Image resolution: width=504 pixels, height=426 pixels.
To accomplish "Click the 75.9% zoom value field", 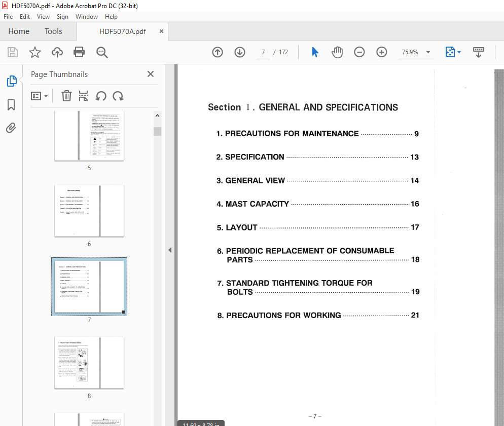I will pyautogui.click(x=410, y=52).
